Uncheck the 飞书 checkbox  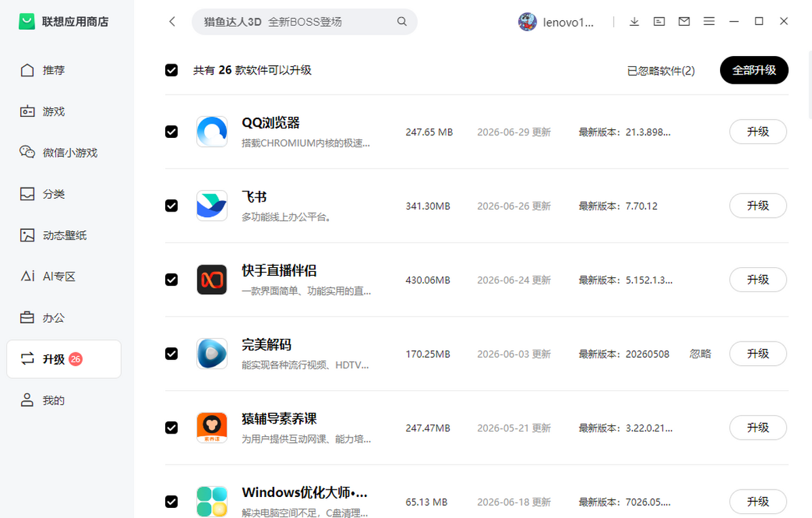171,206
